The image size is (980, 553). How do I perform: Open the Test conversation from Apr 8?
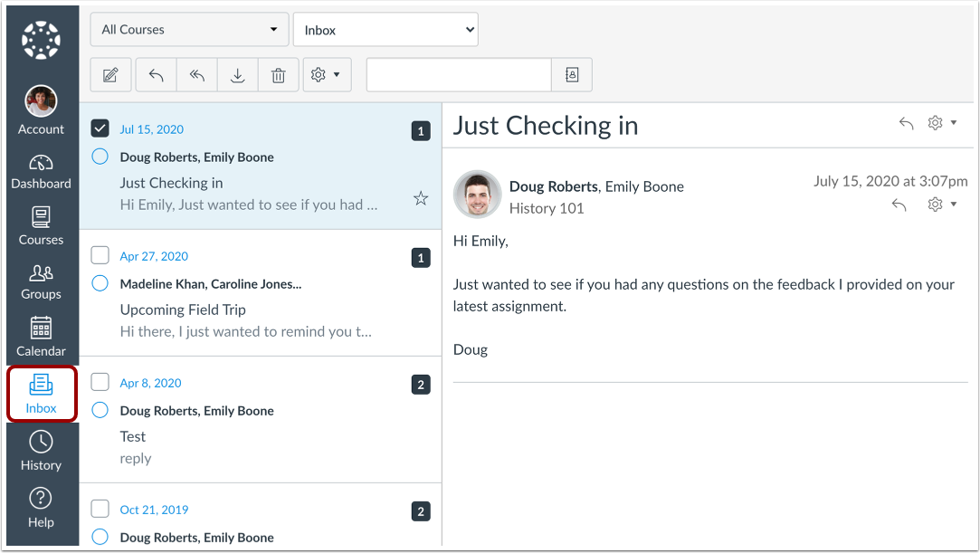261,420
